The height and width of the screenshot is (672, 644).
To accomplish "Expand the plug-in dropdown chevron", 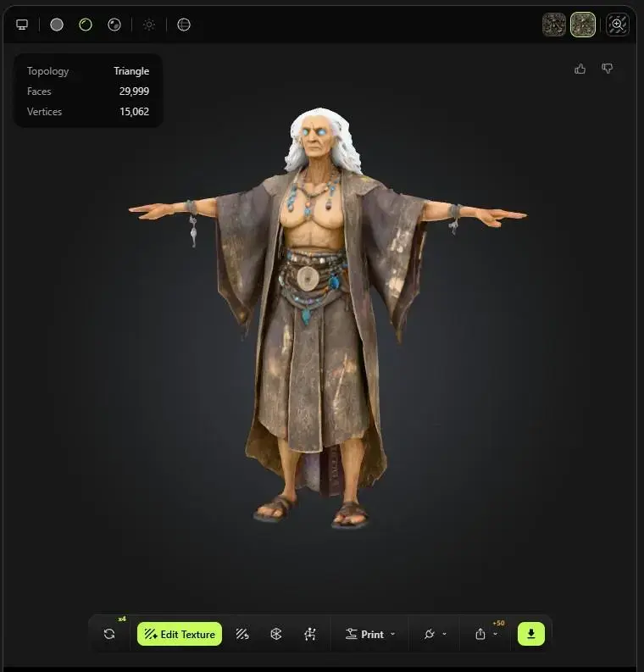I will (444, 634).
